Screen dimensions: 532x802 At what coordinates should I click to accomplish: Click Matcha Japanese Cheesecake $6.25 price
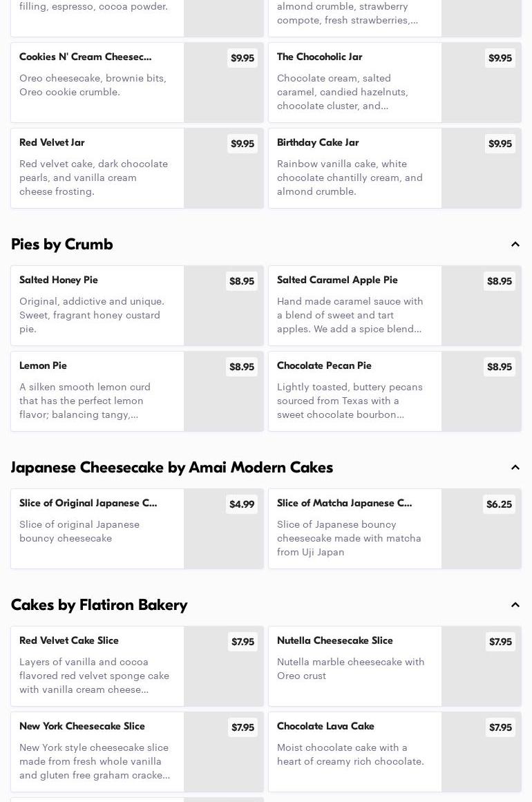point(499,504)
